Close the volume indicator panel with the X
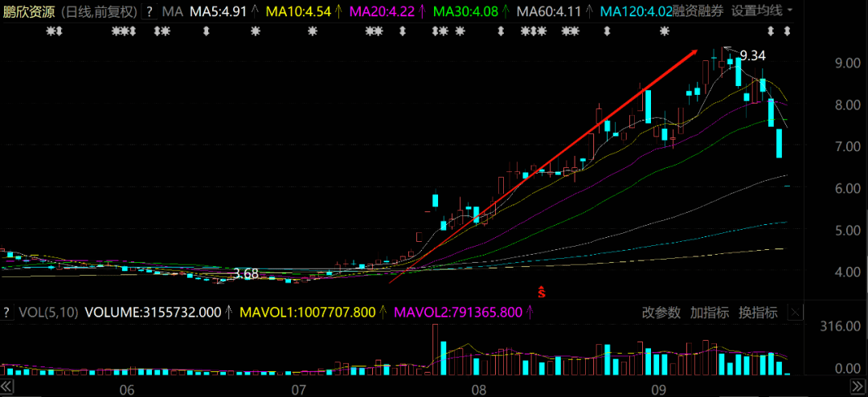 [x=797, y=312]
